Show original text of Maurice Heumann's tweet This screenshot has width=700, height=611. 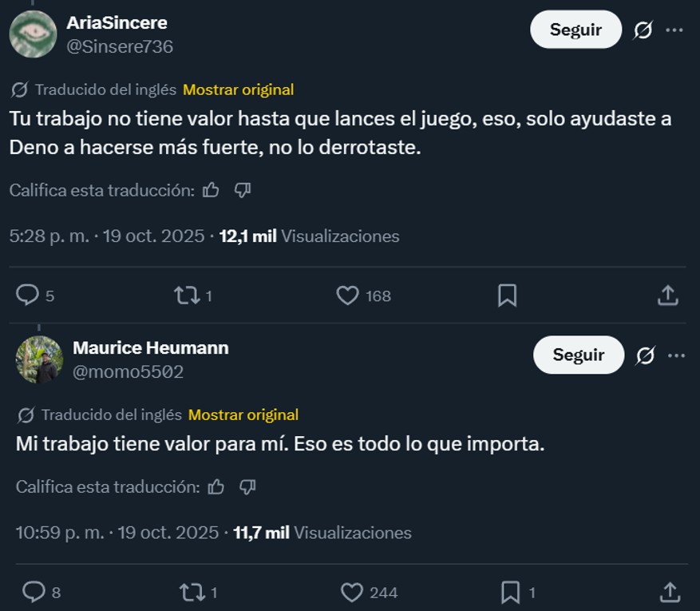click(243, 415)
